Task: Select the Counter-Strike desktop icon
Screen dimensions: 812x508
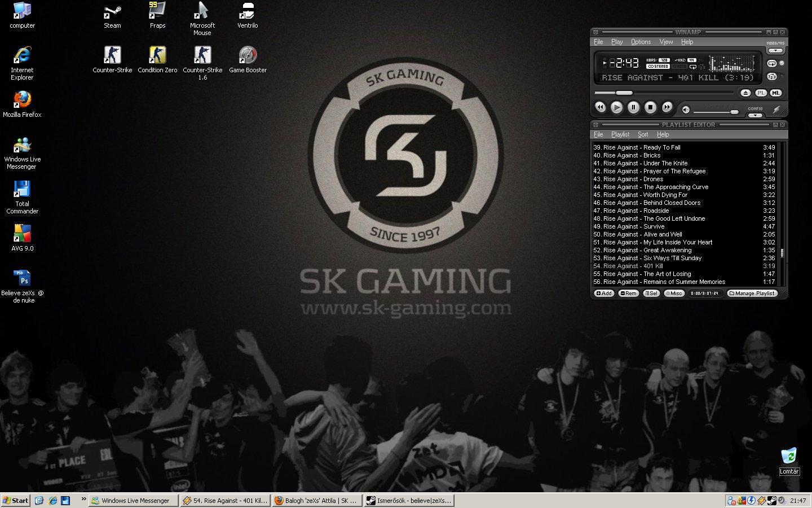Action: point(112,60)
